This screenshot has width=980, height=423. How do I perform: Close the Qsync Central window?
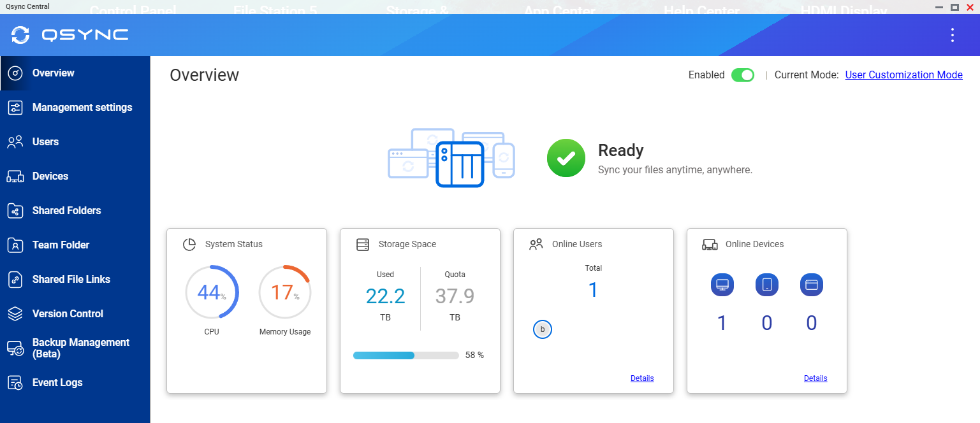point(970,7)
